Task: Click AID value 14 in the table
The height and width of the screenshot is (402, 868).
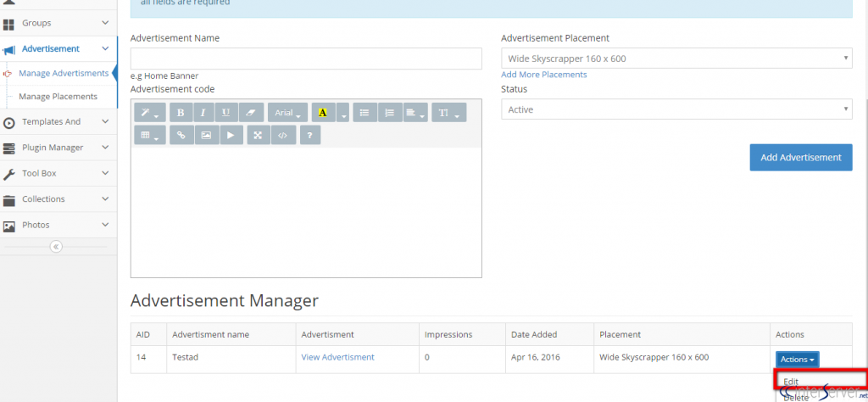Action: pyautogui.click(x=141, y=357)
